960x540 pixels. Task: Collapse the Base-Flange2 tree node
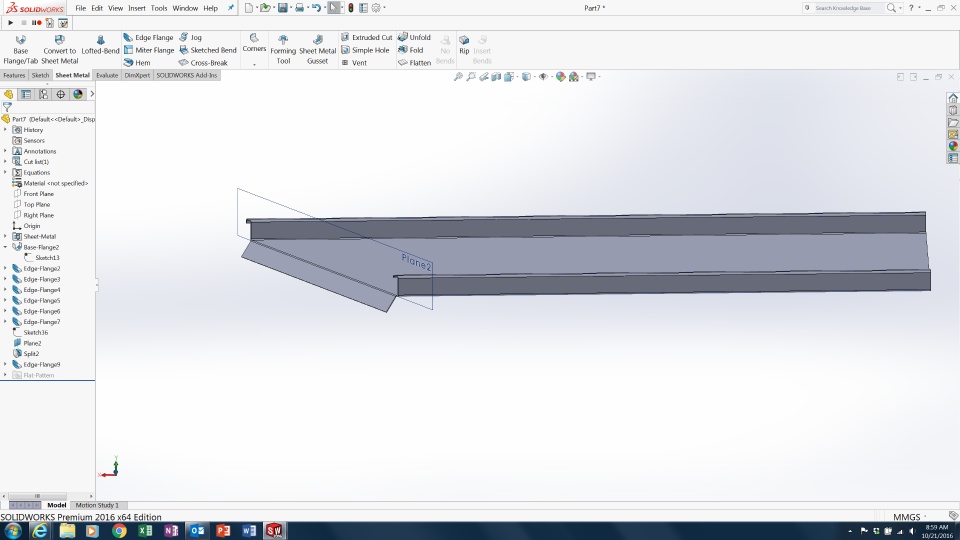click(x=6, y=247)
